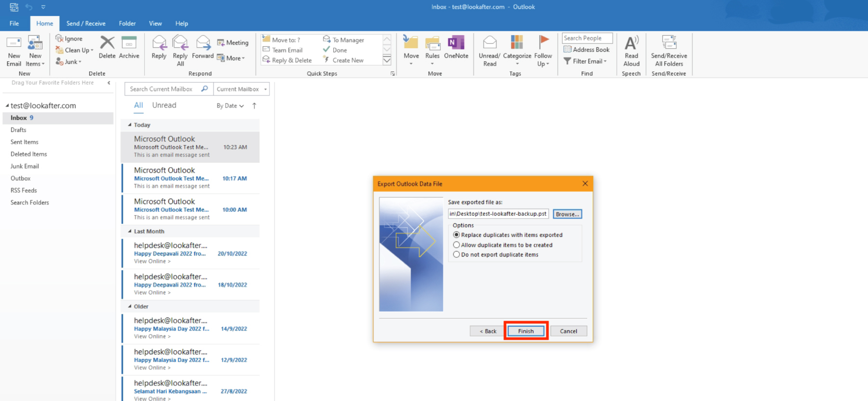
Task: Select Replace duplicates with items exported
Action: point(456,235)
